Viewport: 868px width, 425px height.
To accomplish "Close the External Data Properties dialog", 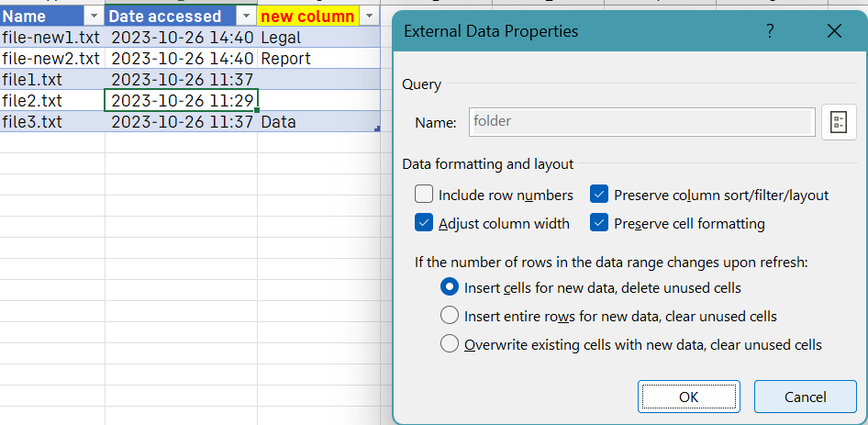I will (834, 31).
